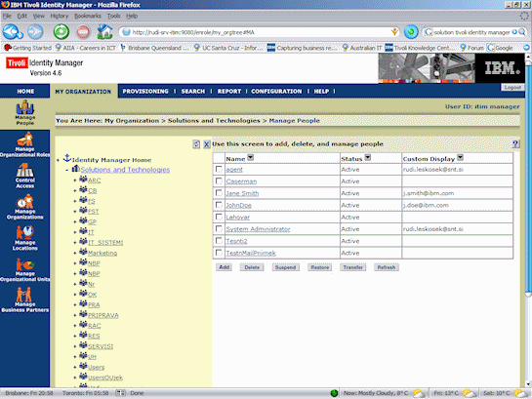
Task: Check the box for Lahovar
Action: pos(220,217)
